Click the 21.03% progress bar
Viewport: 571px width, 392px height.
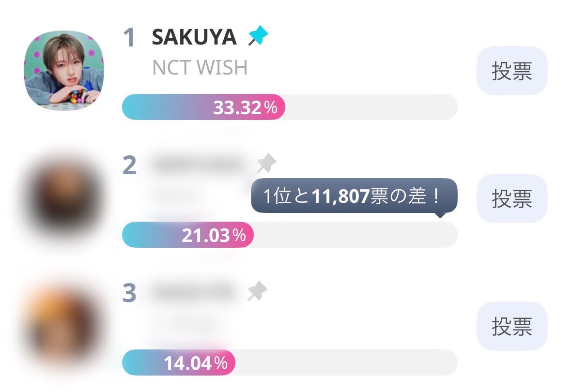click(290, 235)
